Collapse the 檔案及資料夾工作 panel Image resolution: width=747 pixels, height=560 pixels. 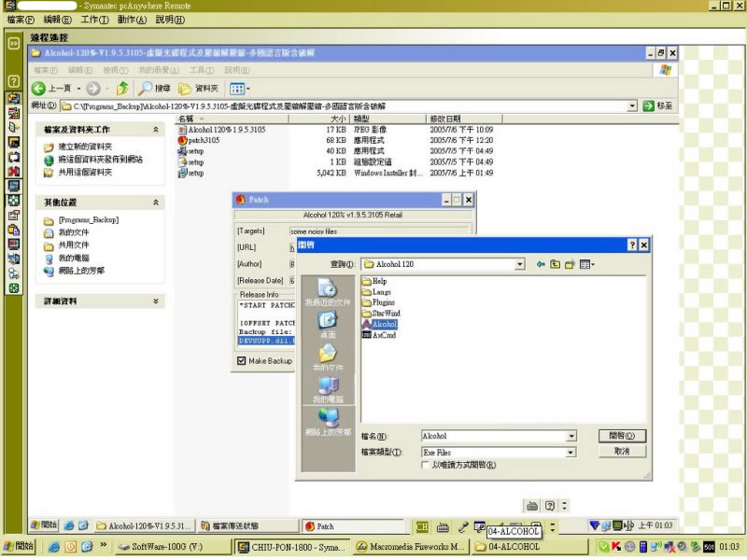[x=155, y=130]
